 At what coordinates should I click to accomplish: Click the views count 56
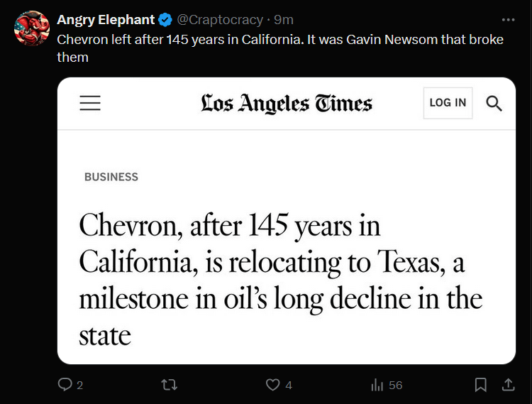tap(395, 385)
